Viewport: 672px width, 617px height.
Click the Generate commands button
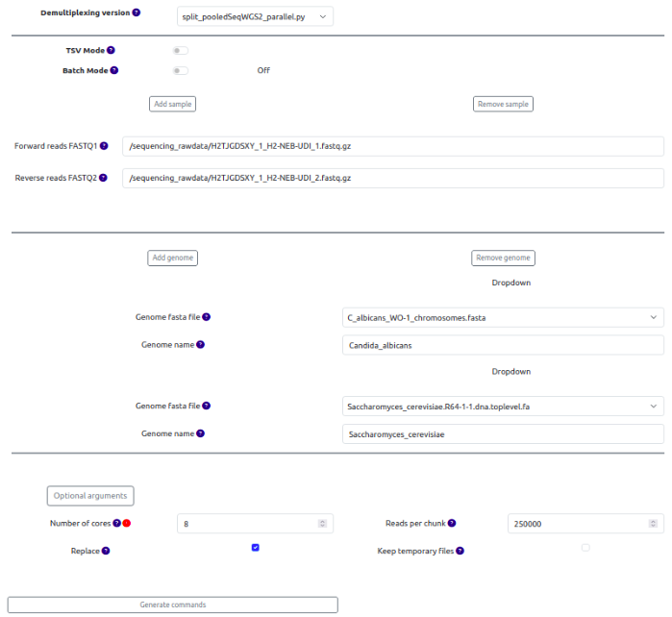(173, 605)
